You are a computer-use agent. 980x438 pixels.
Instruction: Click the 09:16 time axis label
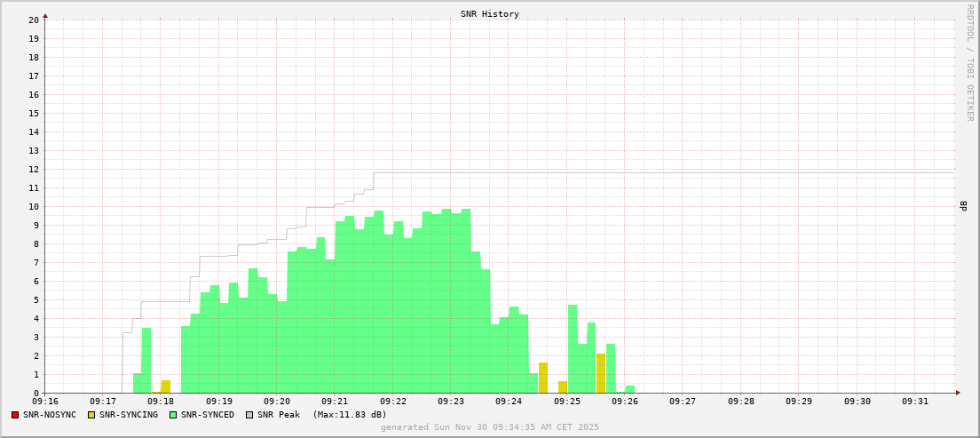44,402
